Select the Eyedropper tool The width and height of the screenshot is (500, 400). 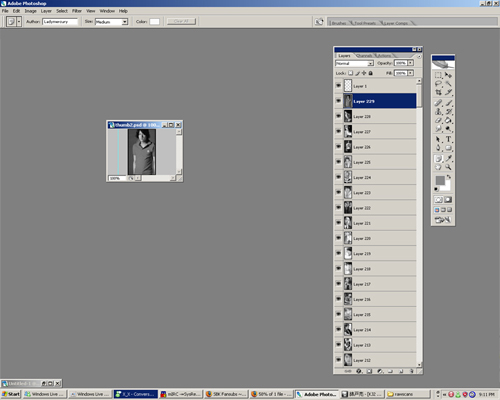click(x=449, y=159)
